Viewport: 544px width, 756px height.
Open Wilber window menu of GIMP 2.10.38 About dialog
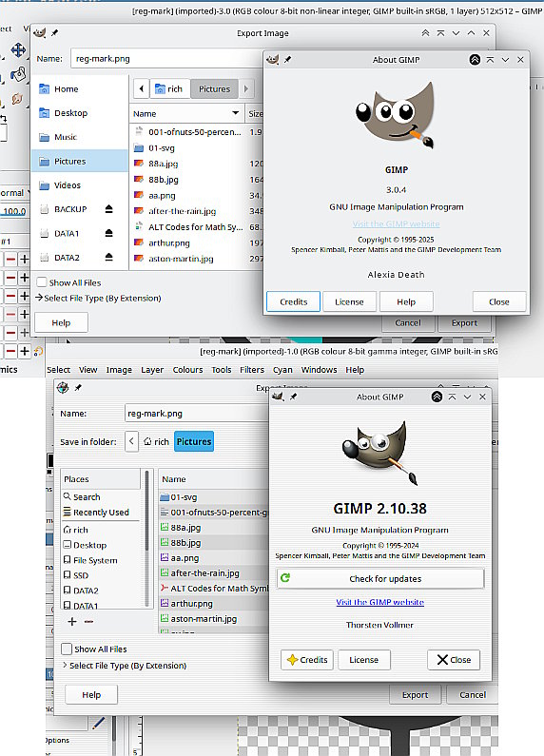279,397
